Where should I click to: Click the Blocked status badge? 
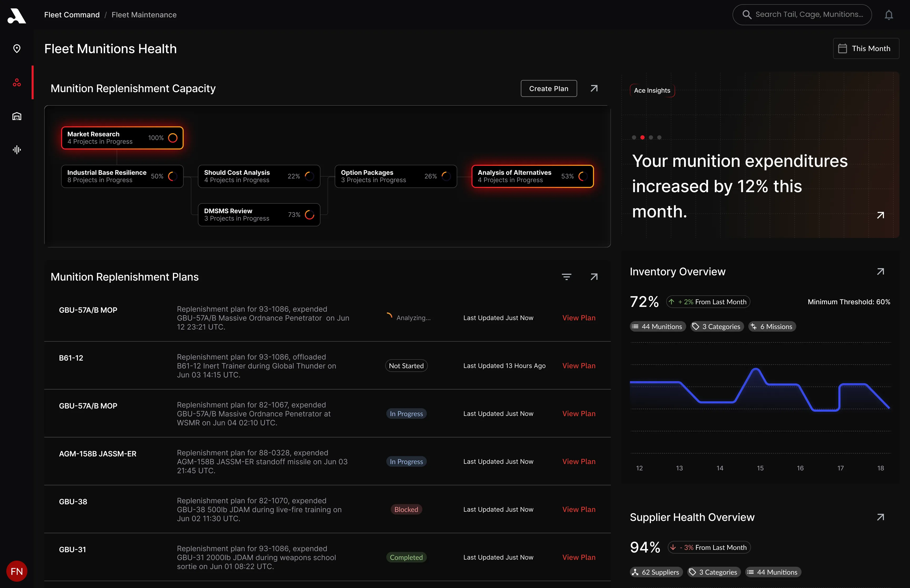pyautogui.click(x=406, y=509)
